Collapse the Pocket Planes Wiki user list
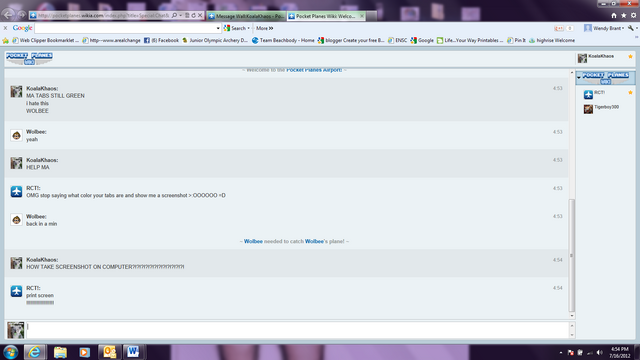This screenshot has height=360, width=640. pyautogui.click(x=579, y=77)
